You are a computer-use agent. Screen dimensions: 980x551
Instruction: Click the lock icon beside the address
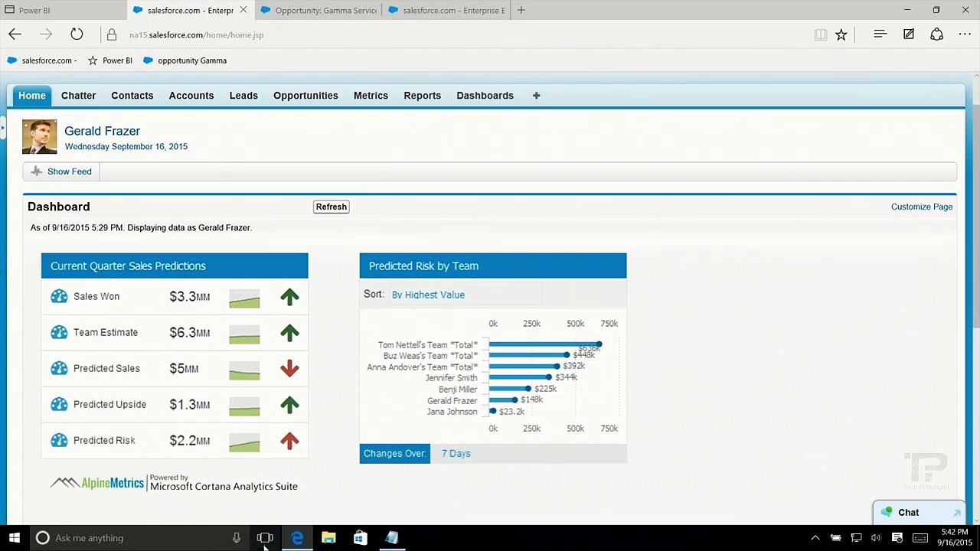pos(112,34)
